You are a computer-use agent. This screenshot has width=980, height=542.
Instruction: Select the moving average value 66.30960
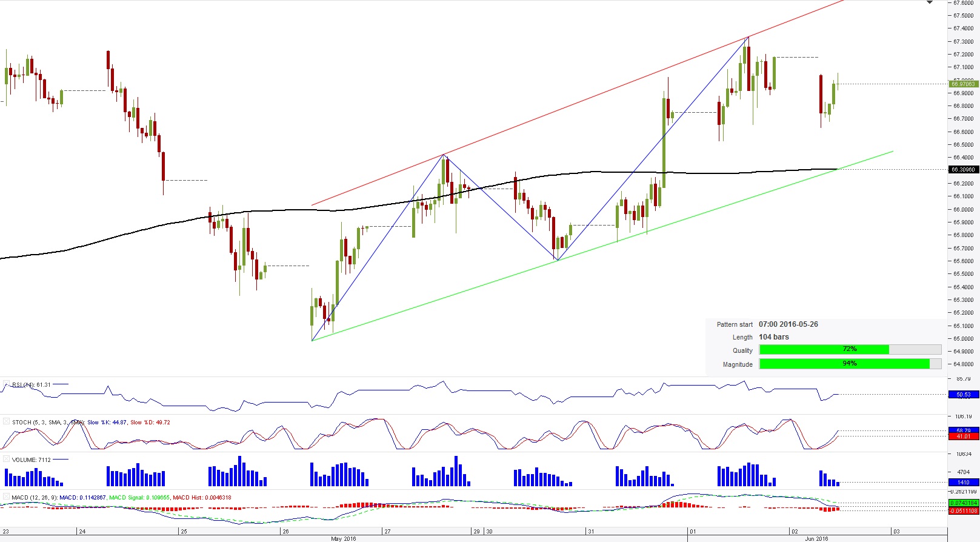point(964,170)
